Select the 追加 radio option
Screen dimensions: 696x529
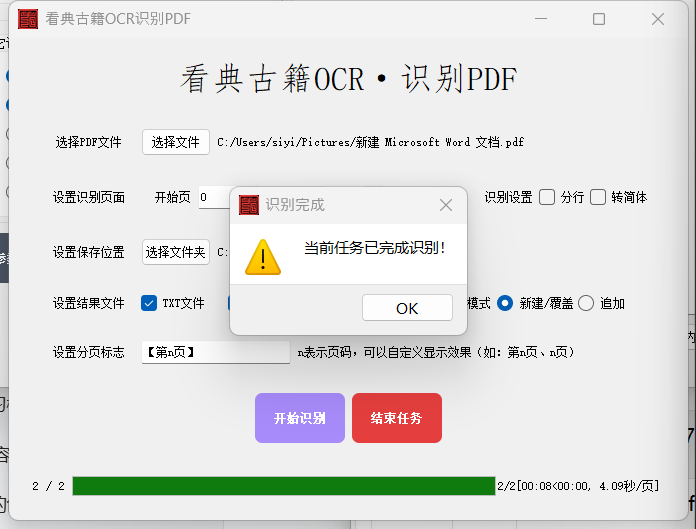click(586, 303)
